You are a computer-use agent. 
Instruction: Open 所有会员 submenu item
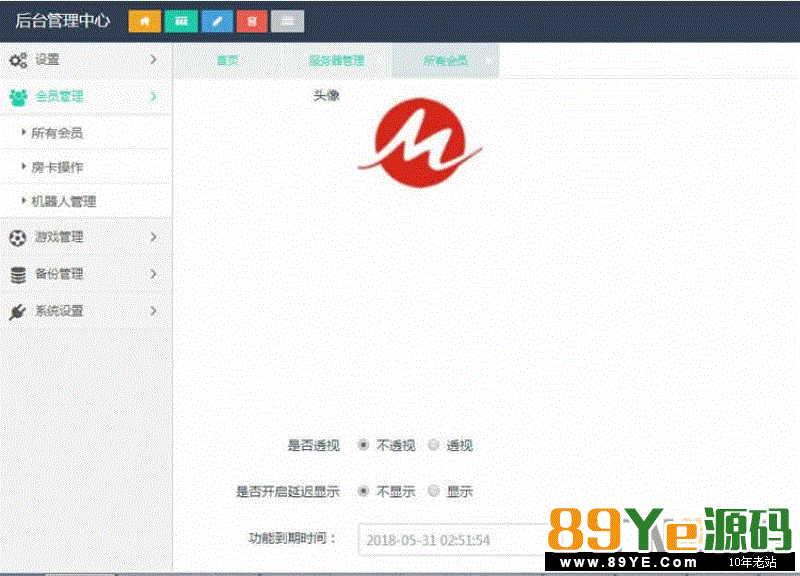(x=86, y=133)
